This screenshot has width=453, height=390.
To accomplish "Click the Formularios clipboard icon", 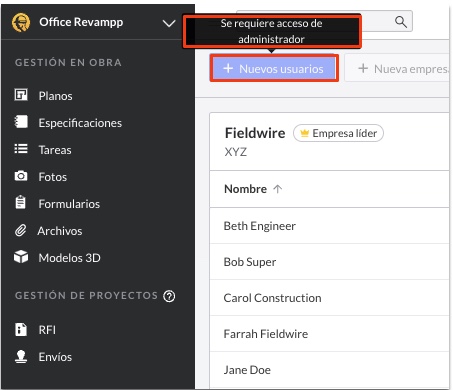I will [x=21, y=202].
